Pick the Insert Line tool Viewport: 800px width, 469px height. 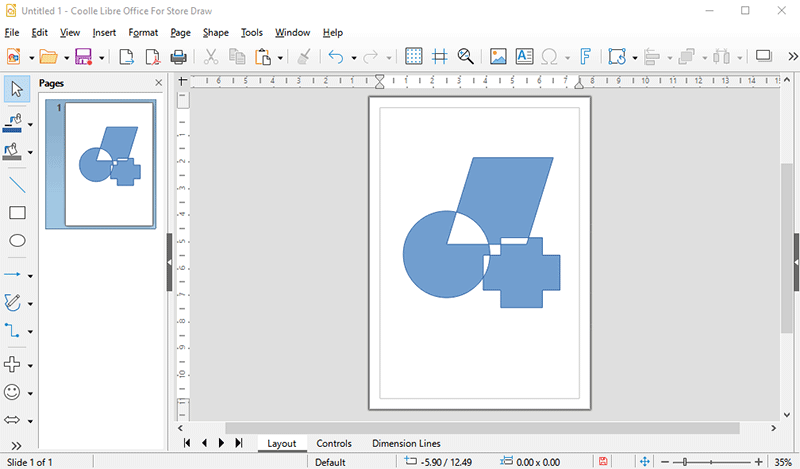click(17, 185)
